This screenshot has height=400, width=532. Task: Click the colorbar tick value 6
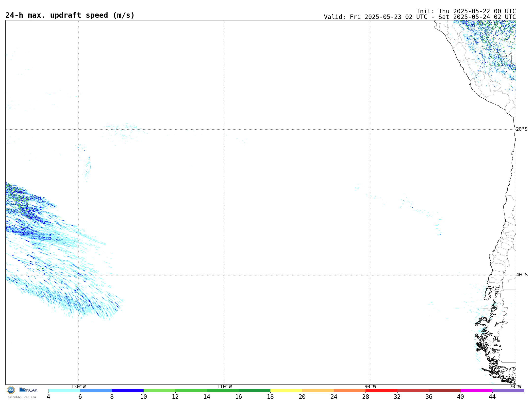80,397
